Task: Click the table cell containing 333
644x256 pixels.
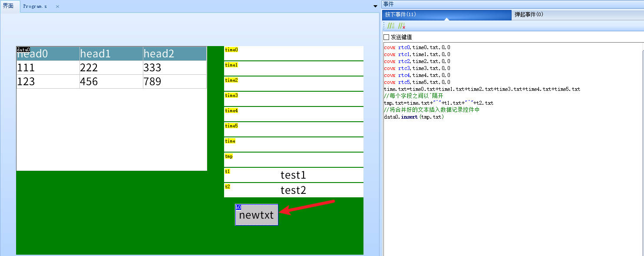Action: [x=174, y=68]
